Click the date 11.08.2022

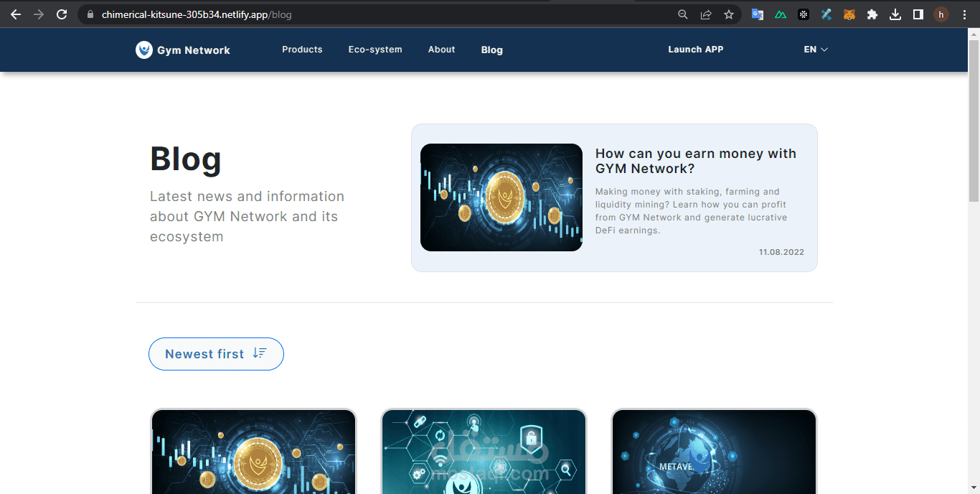[x=781, y=252]
